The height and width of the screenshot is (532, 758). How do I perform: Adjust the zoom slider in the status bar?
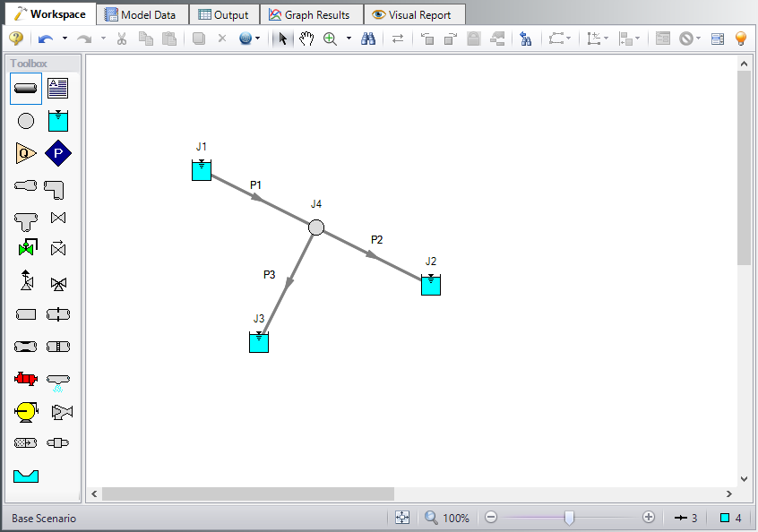571,518
